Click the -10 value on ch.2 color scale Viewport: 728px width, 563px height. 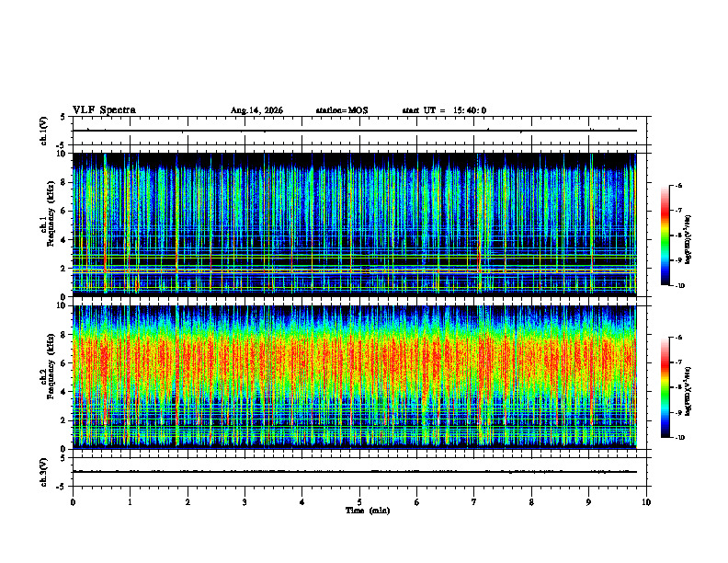pyautogui.click(x=680, y=438)
